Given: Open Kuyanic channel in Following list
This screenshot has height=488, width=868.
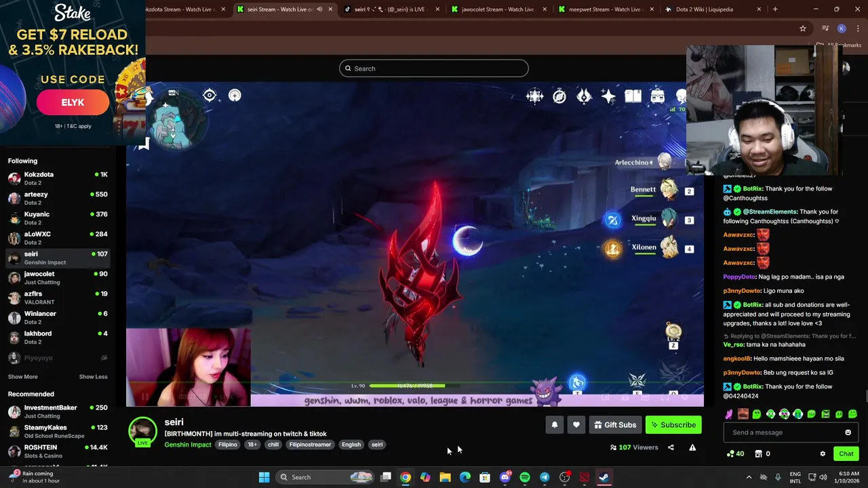Looking at the screenshot, I should (x=58, y=218).
